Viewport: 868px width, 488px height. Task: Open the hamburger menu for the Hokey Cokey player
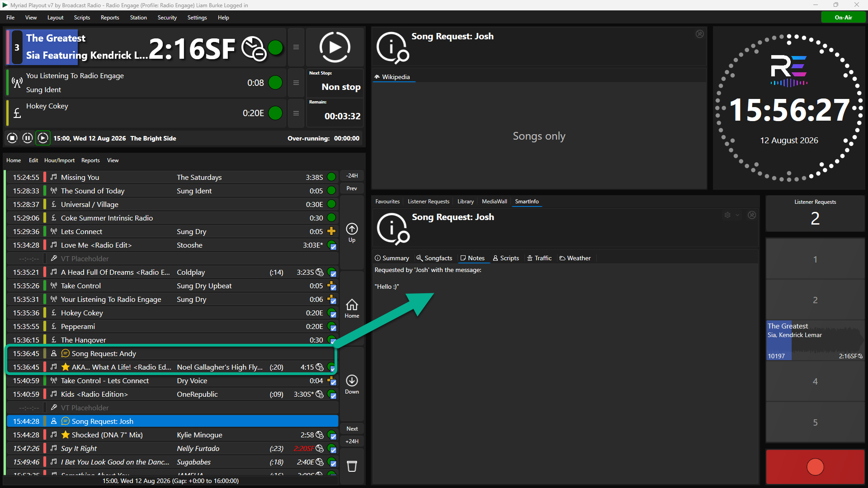pyautogui.click(x=296, y=113)
